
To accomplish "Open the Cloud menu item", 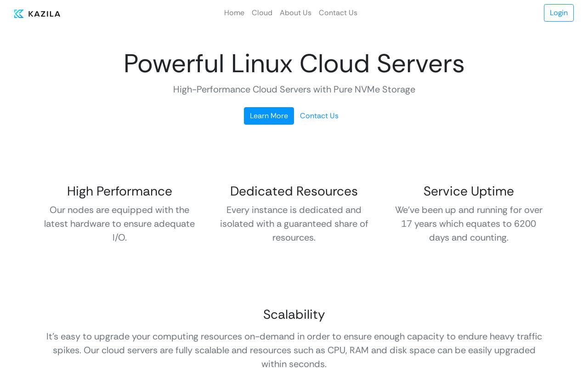I will tap(262, 13).
